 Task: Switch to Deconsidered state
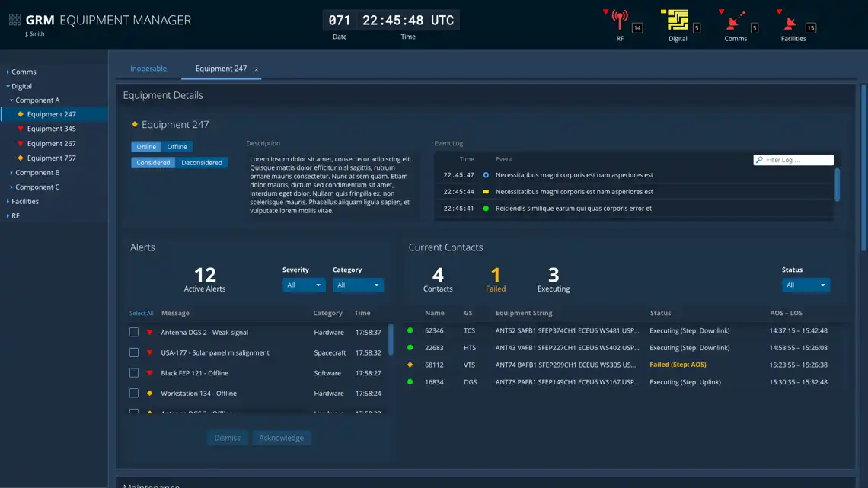click(x=202, y=163)
